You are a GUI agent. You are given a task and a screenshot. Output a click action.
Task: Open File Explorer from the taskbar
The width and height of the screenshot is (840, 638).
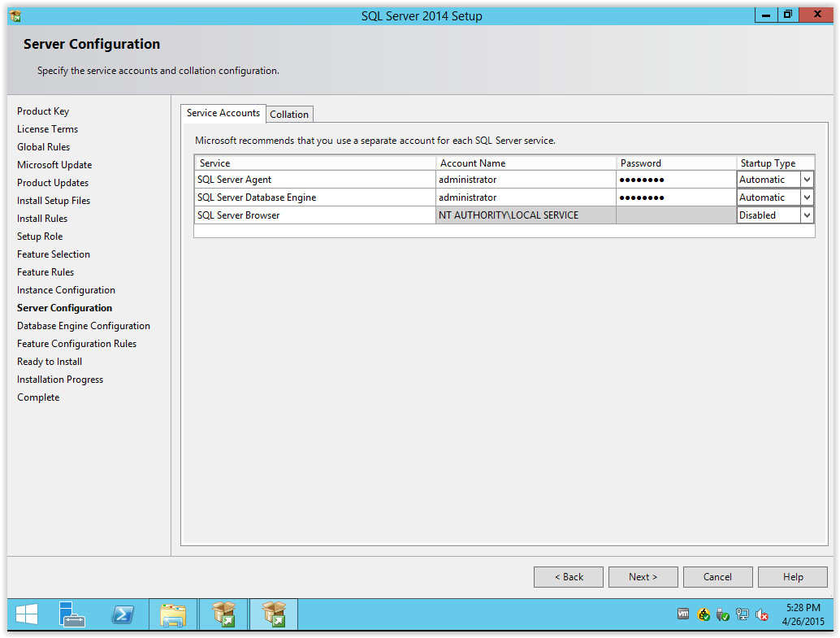pos(173,614)
